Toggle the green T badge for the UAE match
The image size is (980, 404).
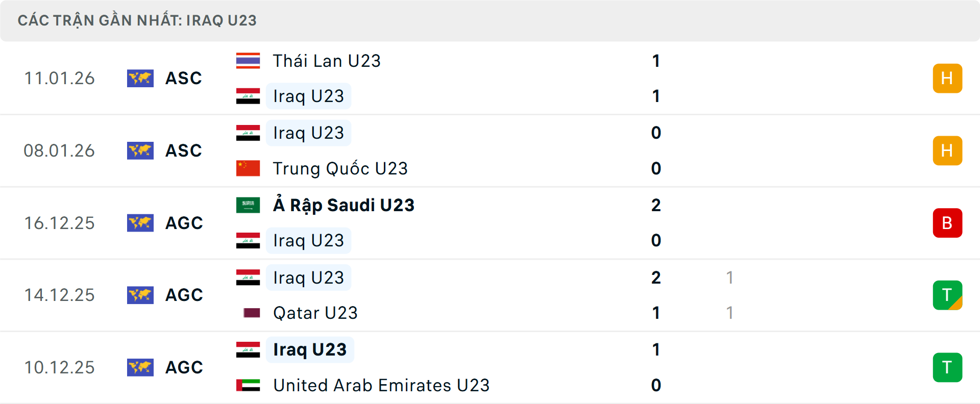point(947,367)
